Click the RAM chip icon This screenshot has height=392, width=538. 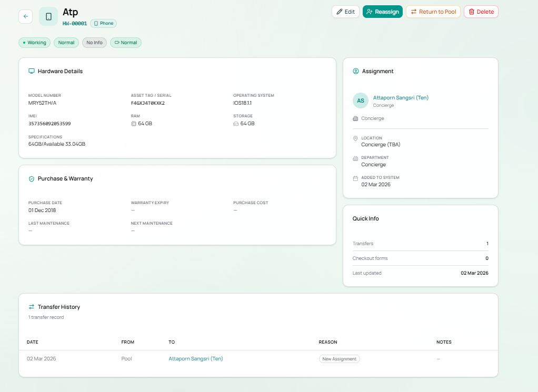(134, 124)
